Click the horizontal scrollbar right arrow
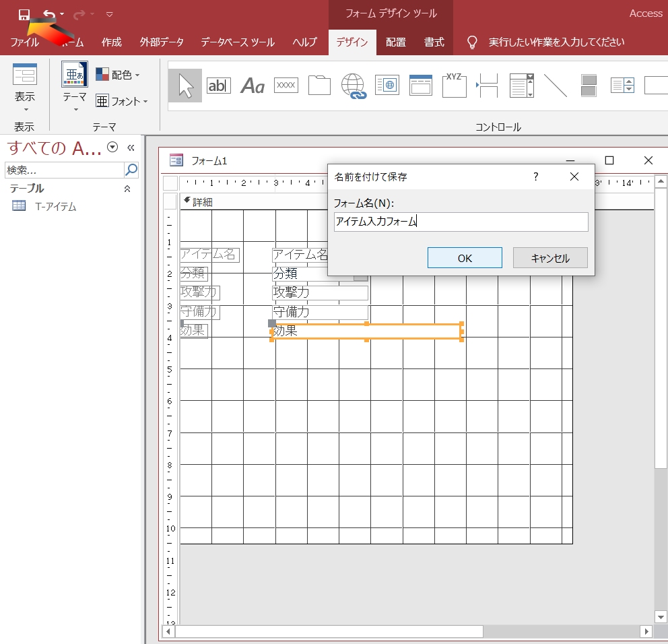 (x=646, y=631)
